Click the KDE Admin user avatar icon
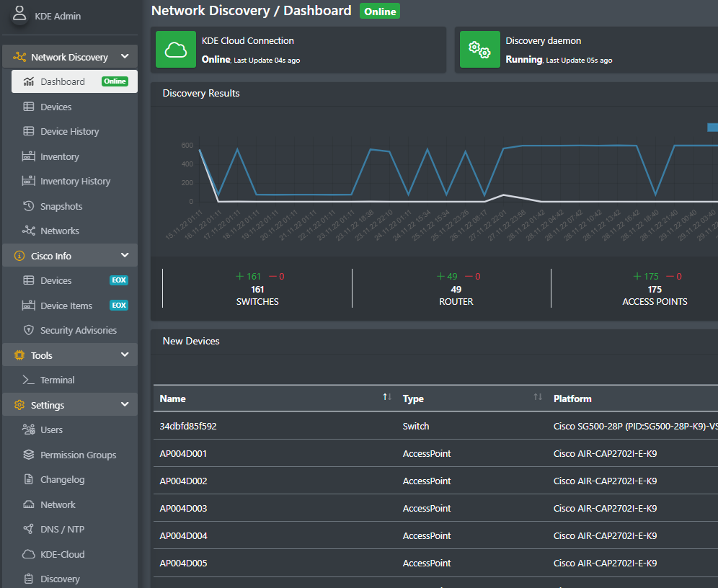 [x=19, y=13]
